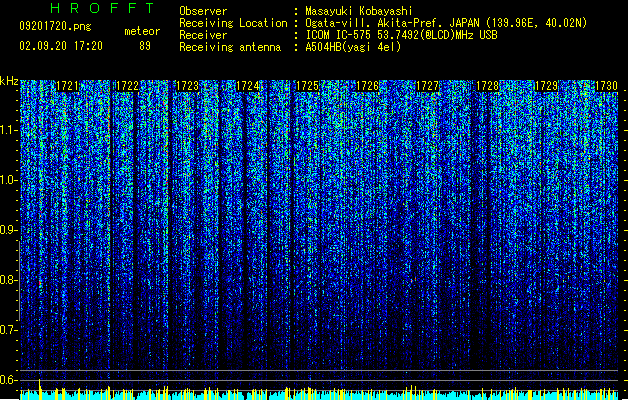Screen dimensions: 629x400
Task: Click the date stamp 02.09.20 17:20
Action: tap(61, 46)
